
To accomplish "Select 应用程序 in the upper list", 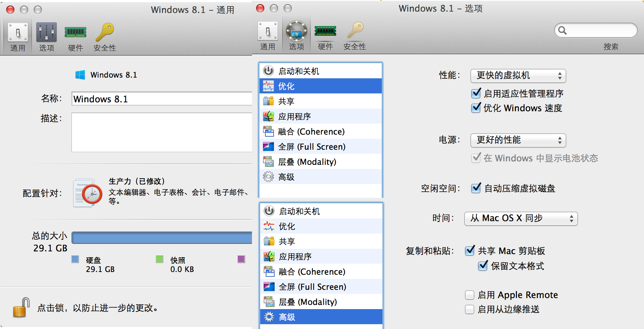I will point(321,116).
